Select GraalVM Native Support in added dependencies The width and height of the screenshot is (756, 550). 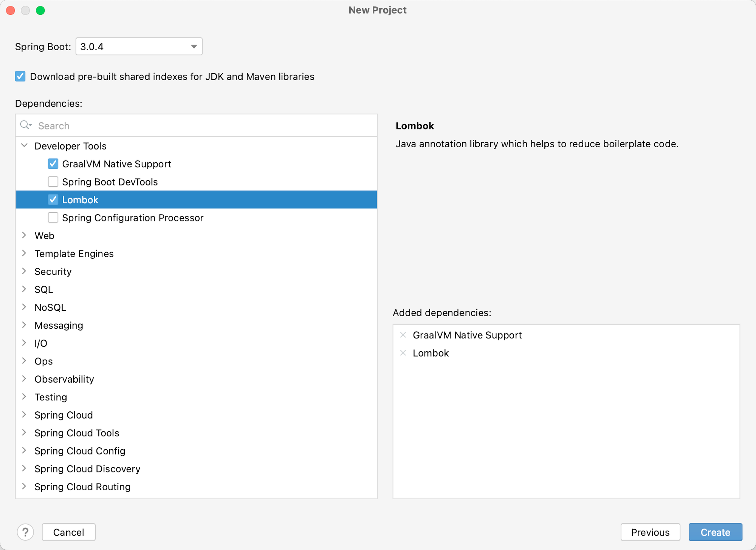467,335
